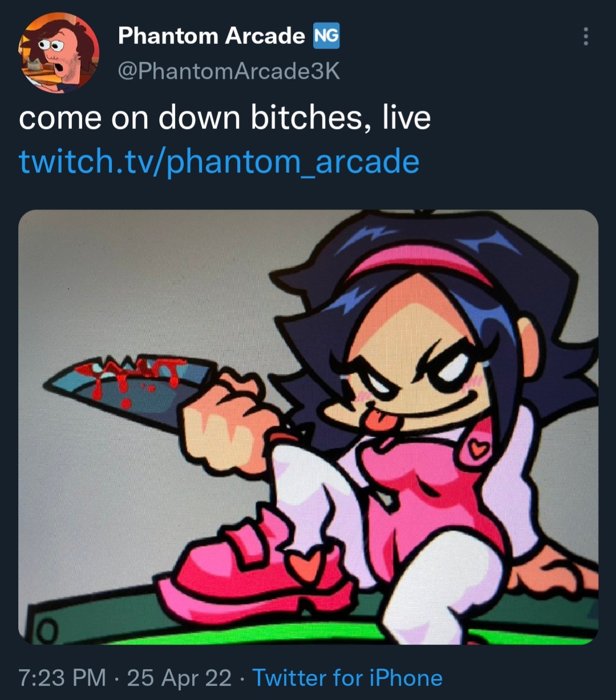The width and height of the screenshot is (616, 700).
Task: Click the blue NG badge icon
Action: coord(326,37)
